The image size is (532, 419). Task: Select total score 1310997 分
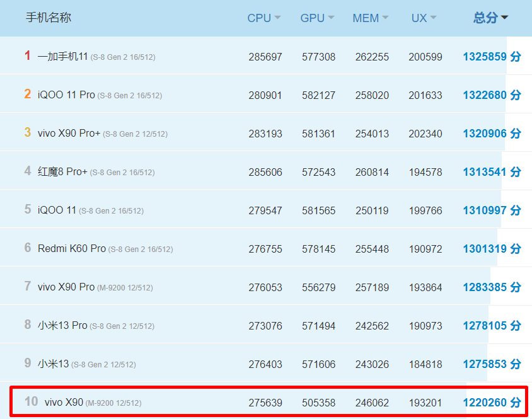(x=492, y=210)
